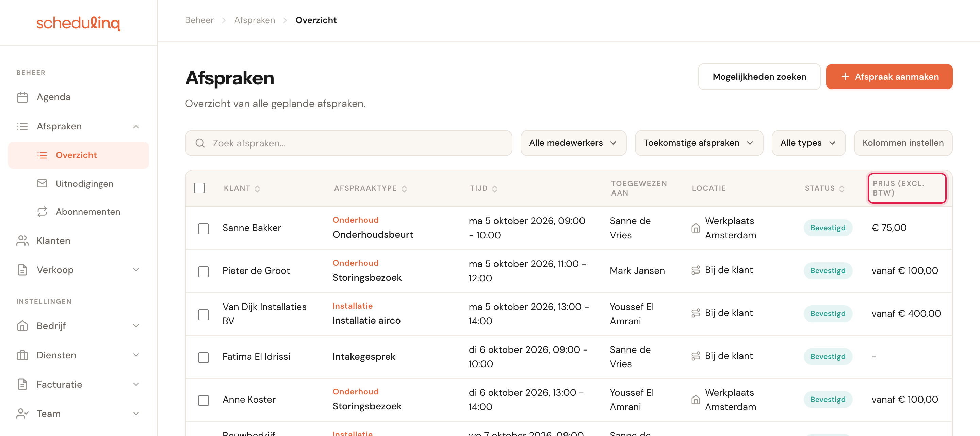The height and width of the screenshot is (436, 980).
Task: Click the Verkoop document icon
Action: pos(22,270)
